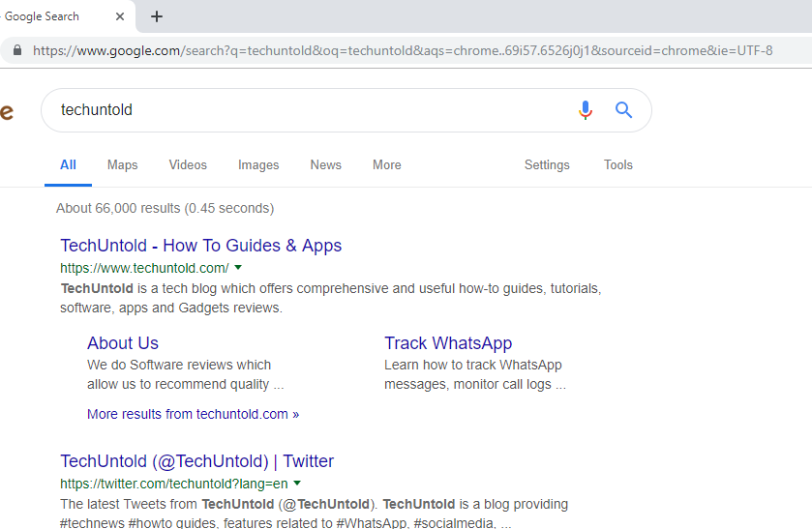This screenshot has height=529, width=812.
Task: Switch to the Images tab
Action: tap(258, 165)
